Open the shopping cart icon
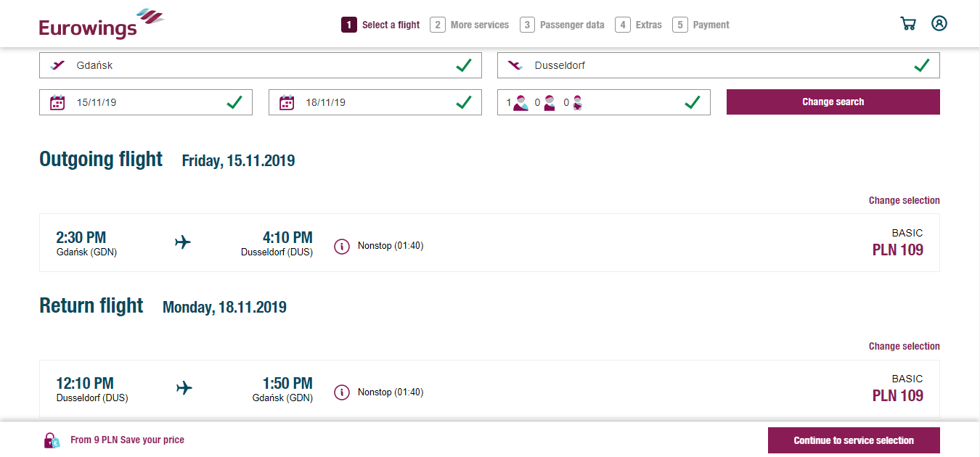The height and width of the screenshot is (457, 980). (908, 24)
